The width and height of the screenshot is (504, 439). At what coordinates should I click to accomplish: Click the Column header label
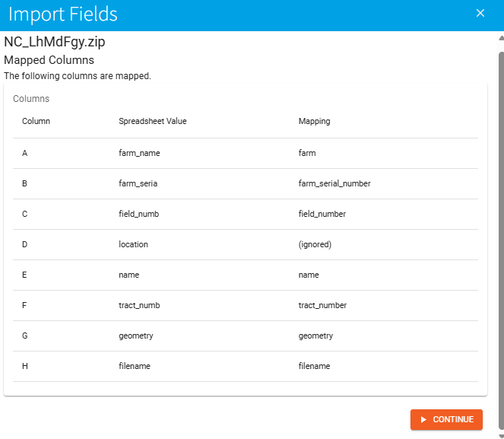[x=36, y=121]
